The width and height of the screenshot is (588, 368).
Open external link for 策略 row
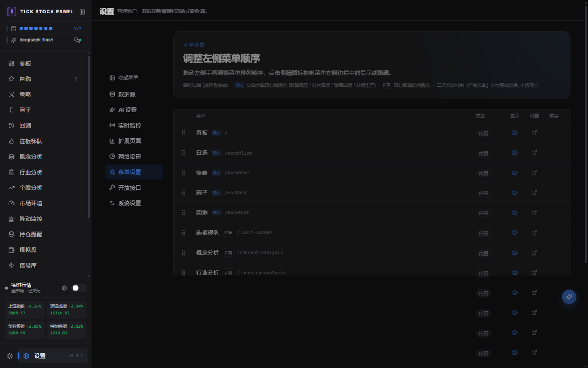point(534,173)
